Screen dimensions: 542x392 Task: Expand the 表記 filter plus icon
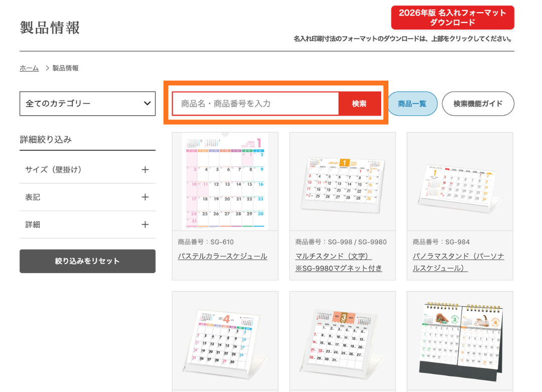click(x=145, y=197)
